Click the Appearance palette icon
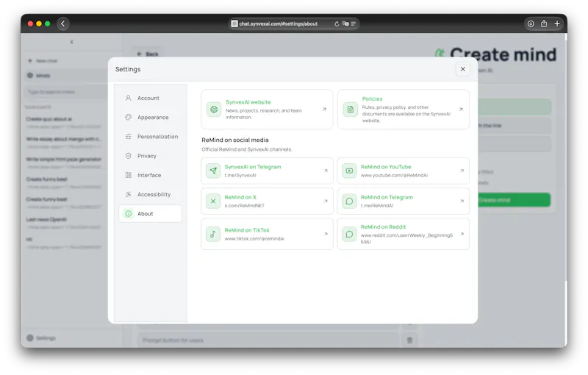Image resolution: width=588 pixels, height=375 pixels. coord(128,118)
